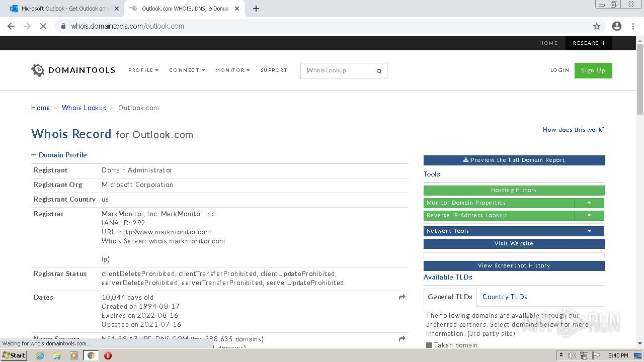Click the network tray icon
The width and height of the screenshot is (644, 362).
click(584, 355)
